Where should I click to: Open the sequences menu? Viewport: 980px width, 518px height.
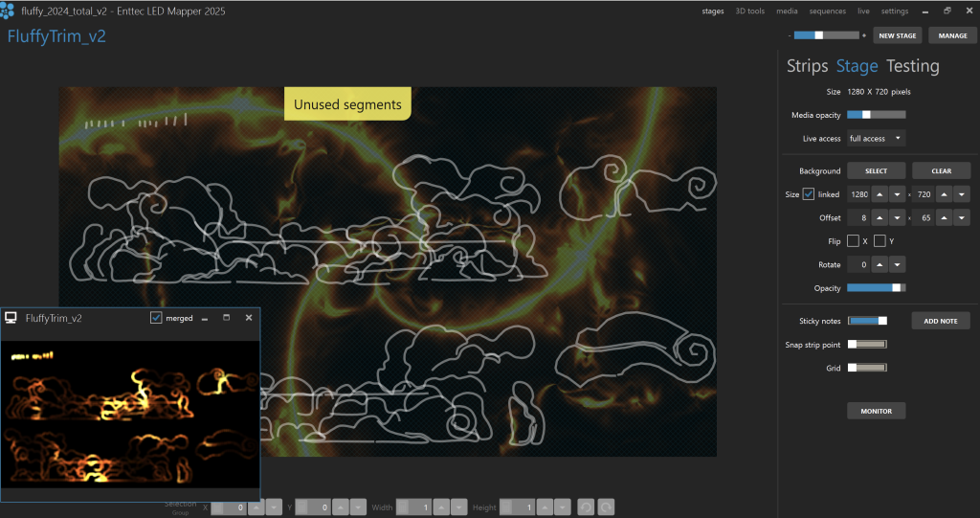tap(827, 11)
